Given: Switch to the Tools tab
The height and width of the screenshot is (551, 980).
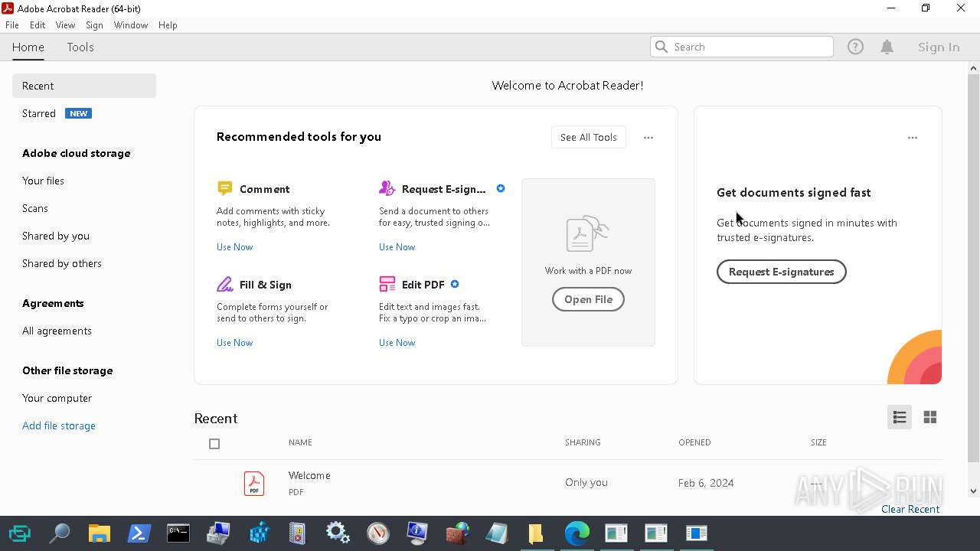Looking at the screenshot, I should click(80, 47).
